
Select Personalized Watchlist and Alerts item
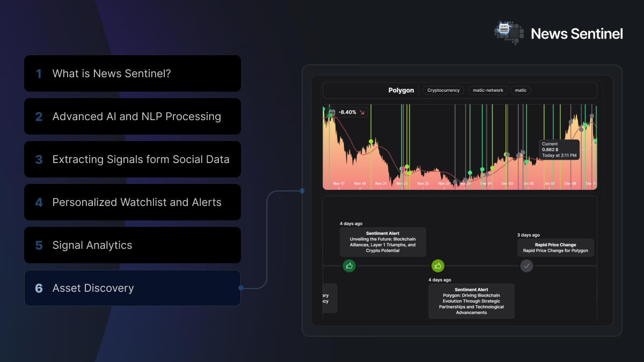point(133,202)
